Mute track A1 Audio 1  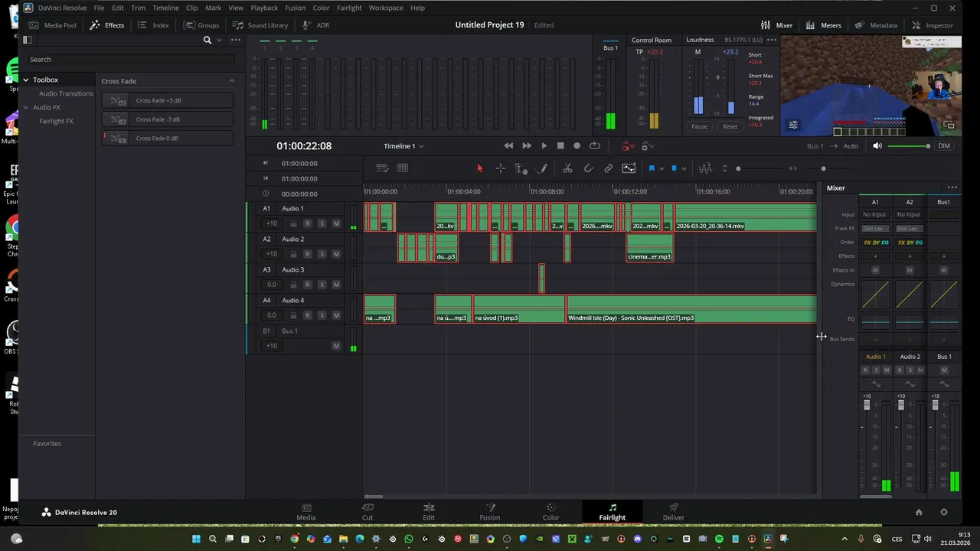click(x=335, y=223)
